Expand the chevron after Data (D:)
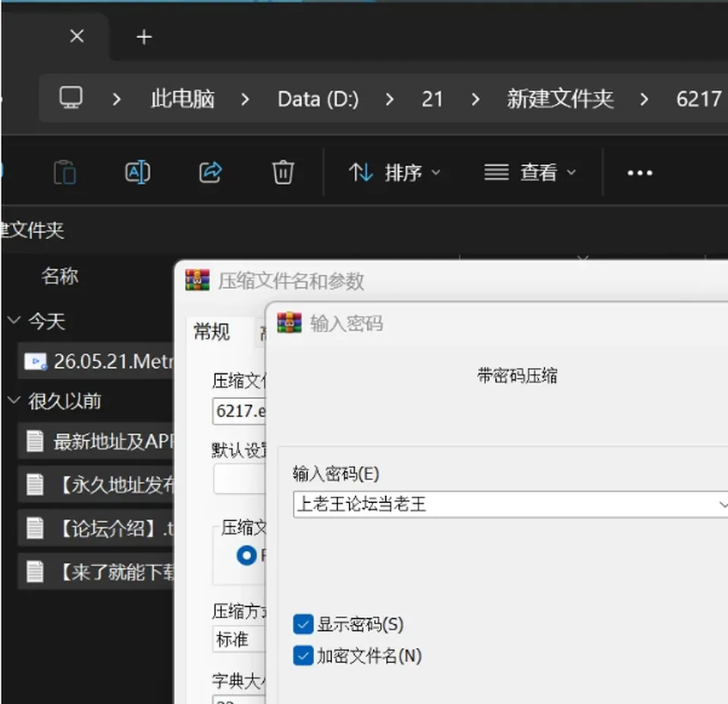728x704 pixels. click(x=390, y=99)
